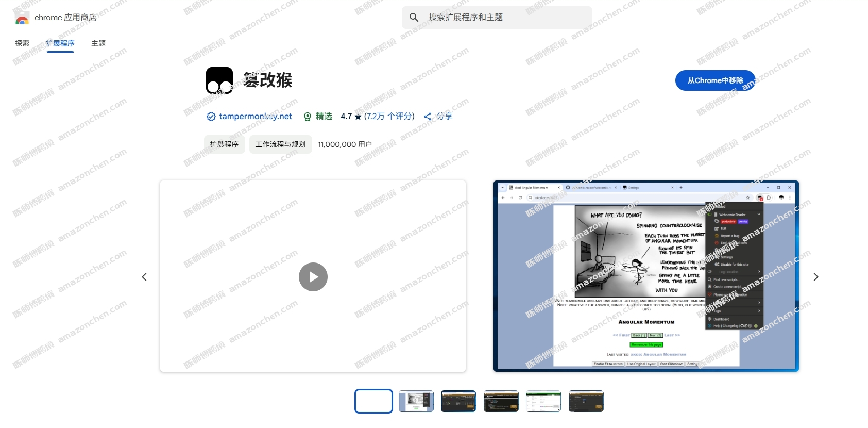Image resolution: width=868 pixels, height=428 pixels.
Task: Click the Tampermonkey extension logo
Action: click(x=219, y=80)
